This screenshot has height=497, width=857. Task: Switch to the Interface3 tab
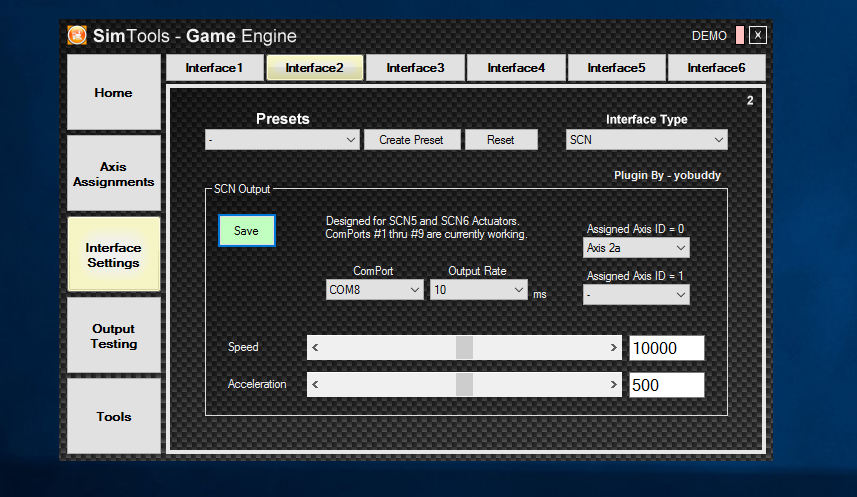[415, 68]
